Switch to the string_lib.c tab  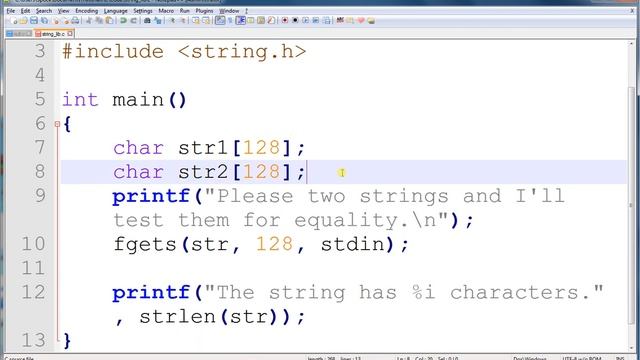click(x=53, y=34)
